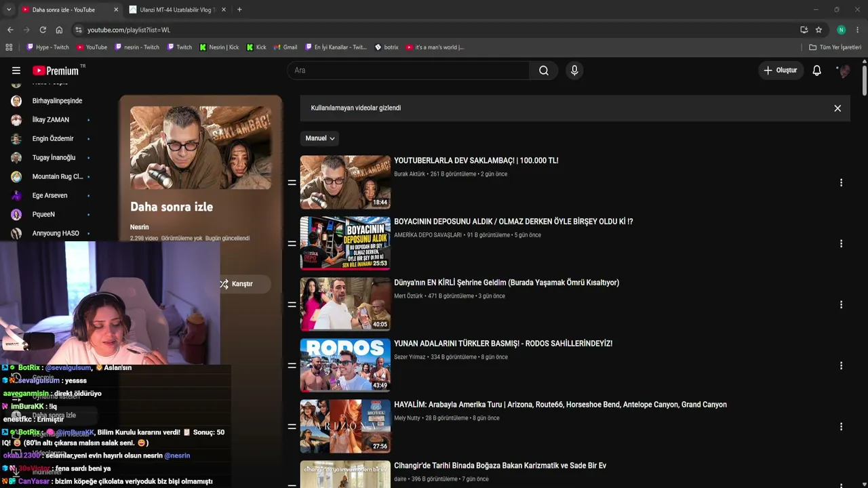Click the search magnifier button
This screenshot has height=488, width=868.
(544, 70)
